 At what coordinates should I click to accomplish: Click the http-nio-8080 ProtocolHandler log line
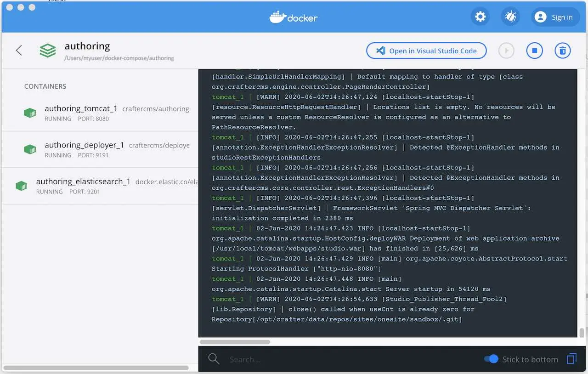click(x=297, y=269)
